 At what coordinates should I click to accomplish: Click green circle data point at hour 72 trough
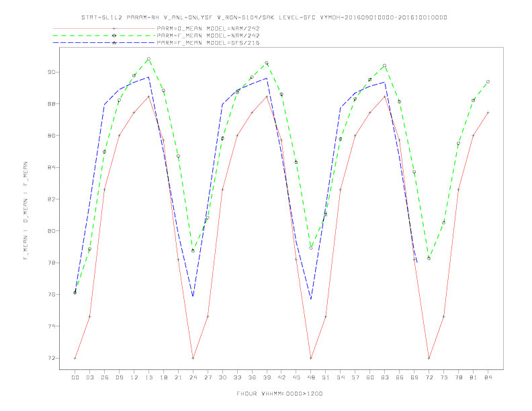point(429,259)
